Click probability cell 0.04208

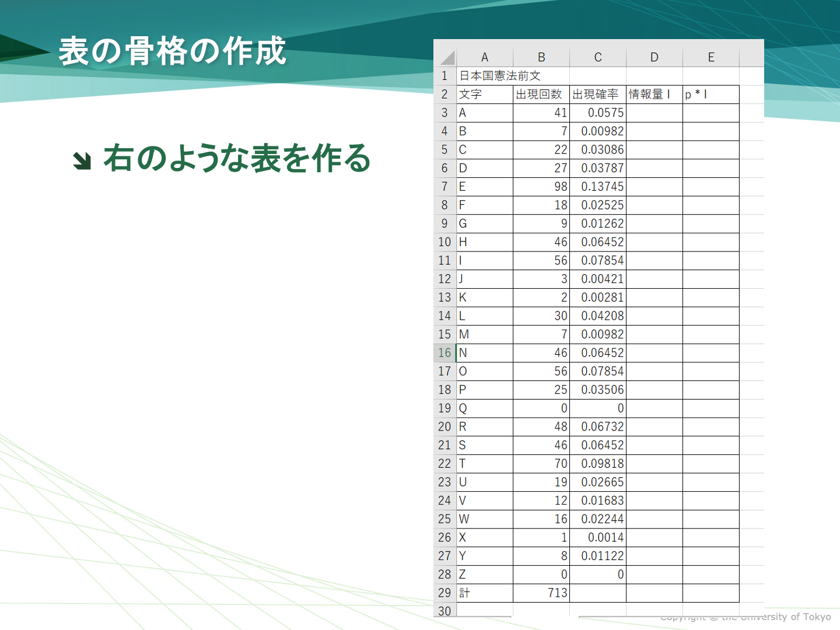pyautogui.click(x=598, y=316)
